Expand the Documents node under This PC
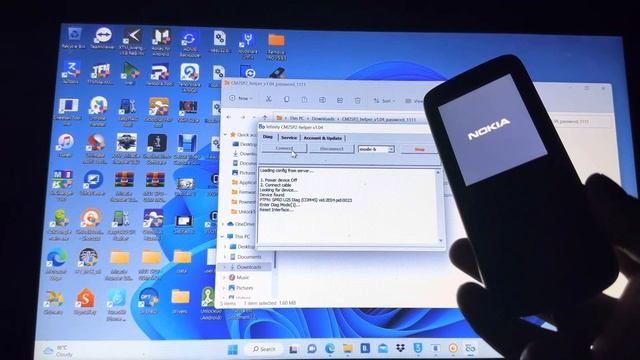640x360 pixels. coord(225,257)
